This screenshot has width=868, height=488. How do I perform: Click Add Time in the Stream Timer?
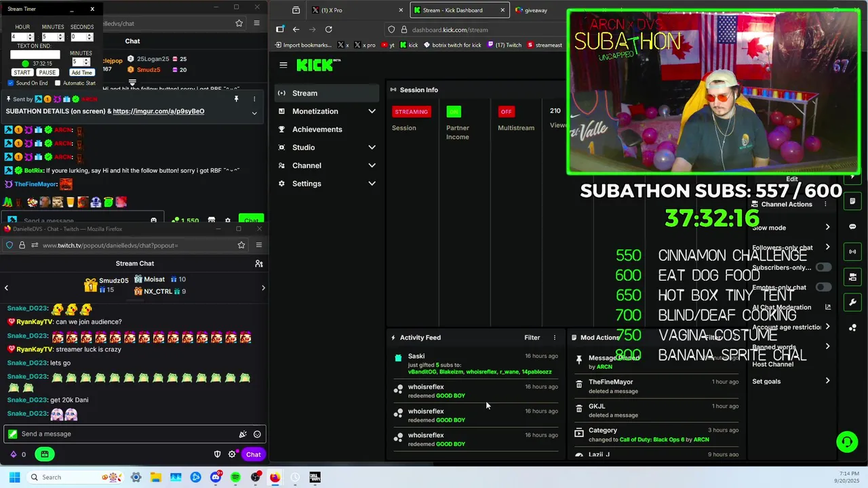tap(82, 73)
